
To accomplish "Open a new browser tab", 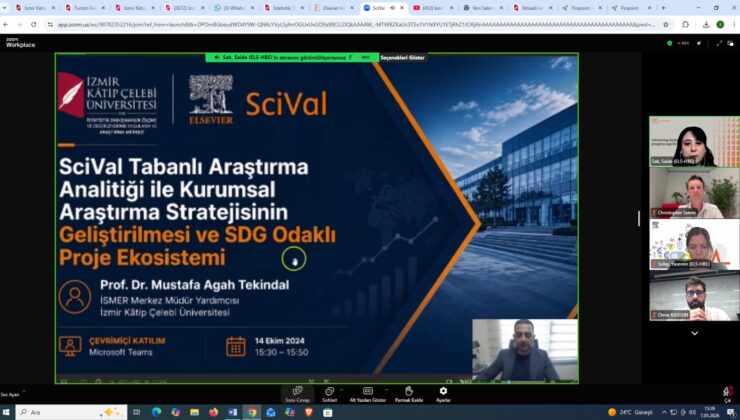I will pos(664,8).
